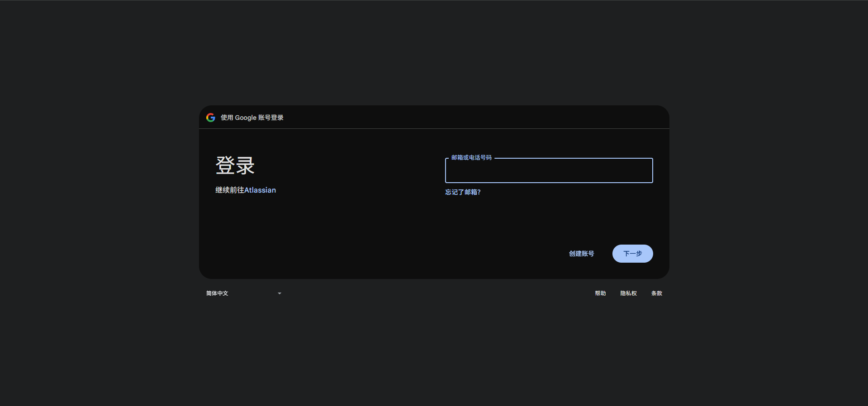Open the "帮助" footer link

(x=600, y=293)
